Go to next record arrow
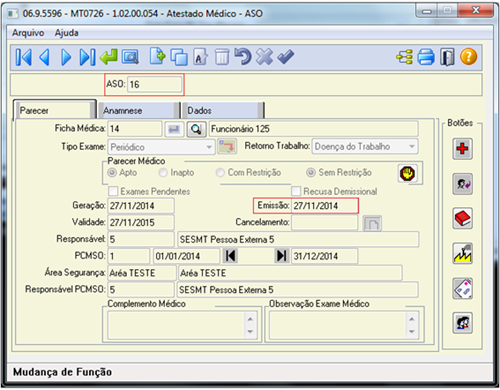 click(66, 57)
